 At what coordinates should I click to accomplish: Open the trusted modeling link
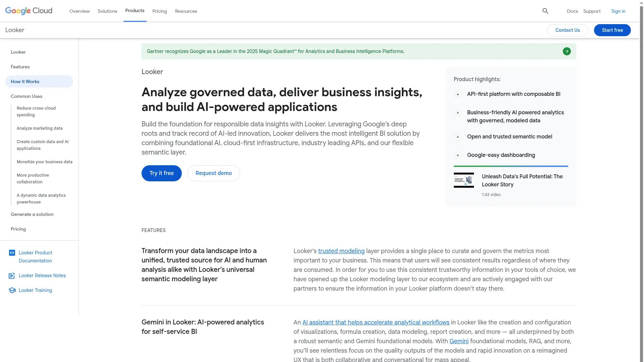[341, 251]
